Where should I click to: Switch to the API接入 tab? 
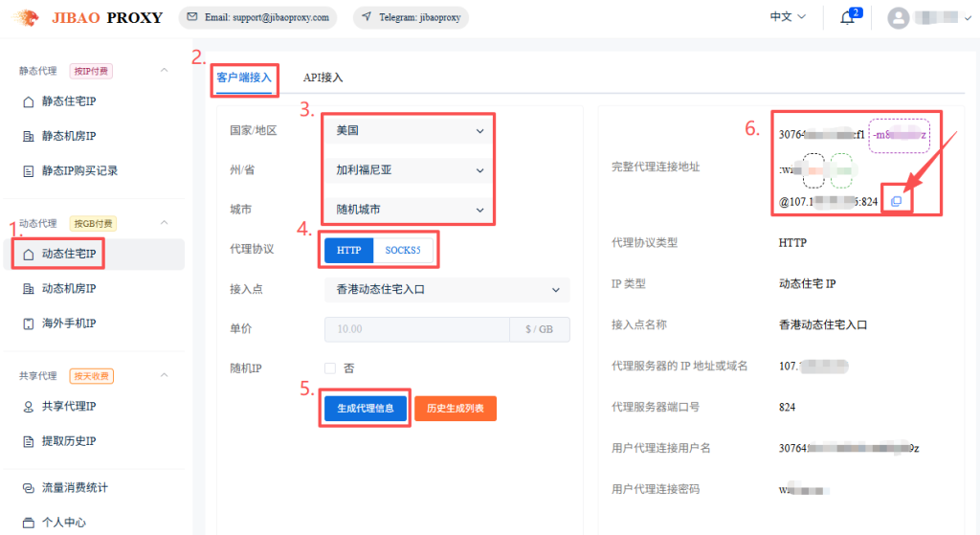pyautogui.click(x=323, y=78)
